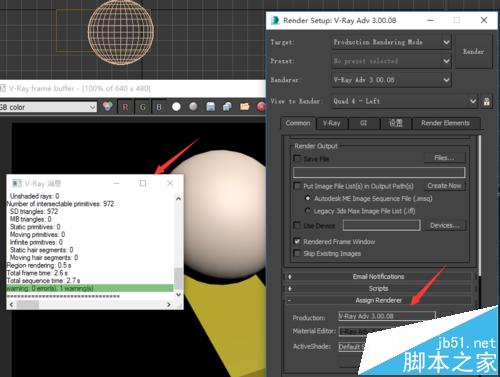Open Target Production Rendering Mode dropdown
This screenshot has height=377, width=500.
(391, 42)
